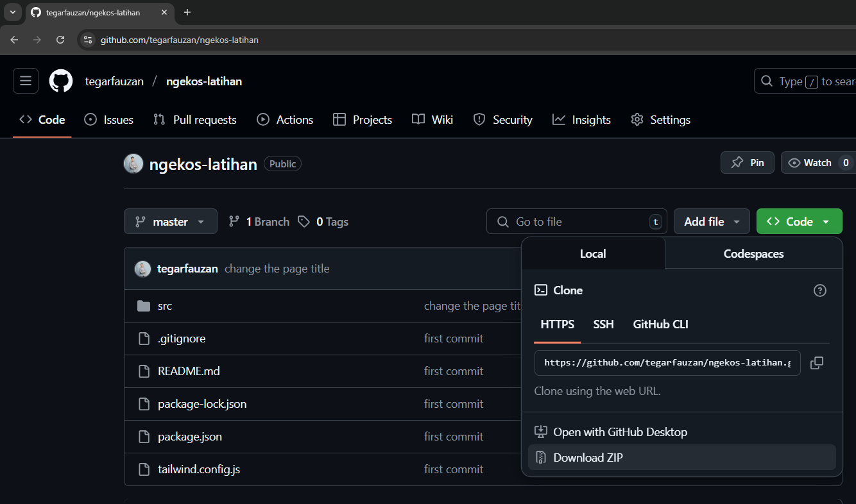This screenshot has height=504, width=856.
Task: Click the HTTPS clone URL text field
Action: [x=667, y=363]
